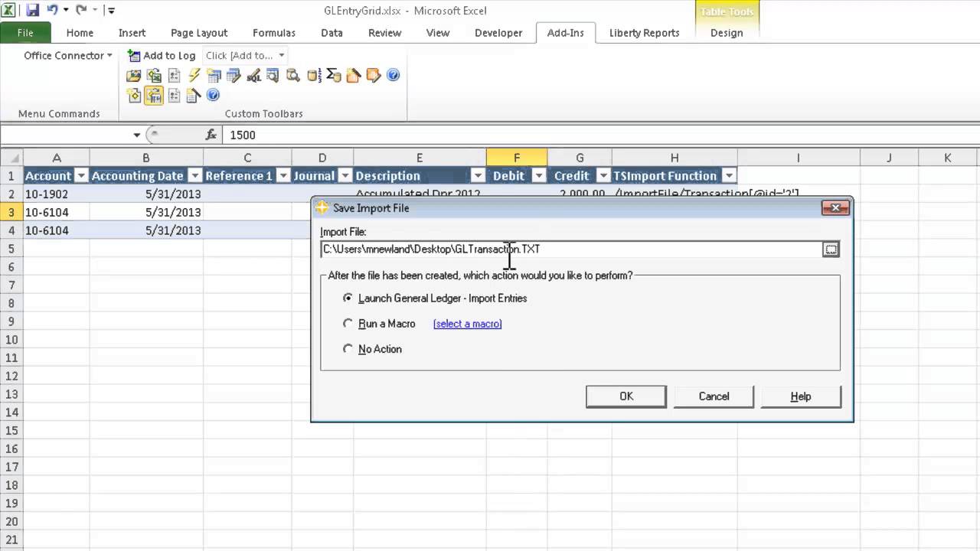980x551 pixels.
Task: Select the Run a Macro option
Action: [x=348, y=324]
